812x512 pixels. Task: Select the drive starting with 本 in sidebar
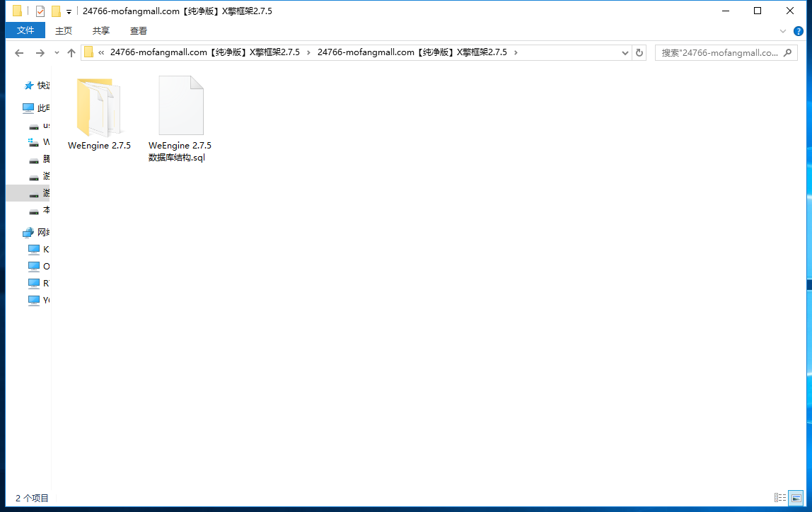39,210
